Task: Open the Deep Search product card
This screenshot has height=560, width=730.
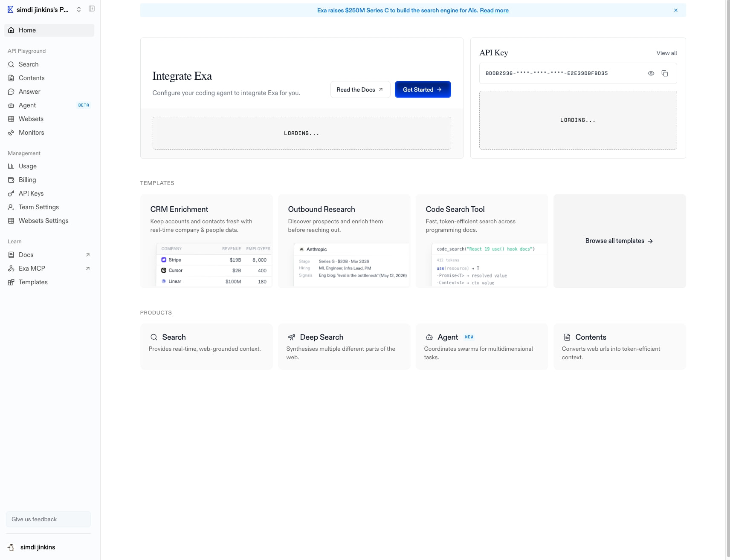Action: (x=344, y=346)
